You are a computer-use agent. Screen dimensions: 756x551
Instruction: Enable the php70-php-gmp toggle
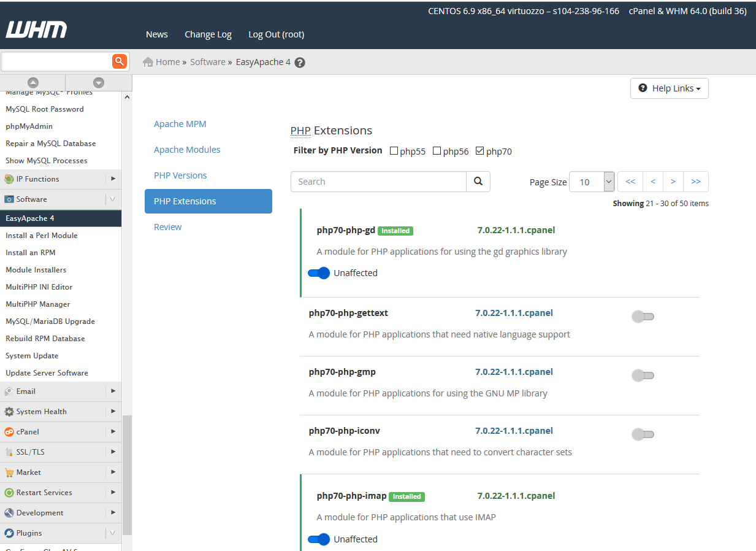click(643, 376)
